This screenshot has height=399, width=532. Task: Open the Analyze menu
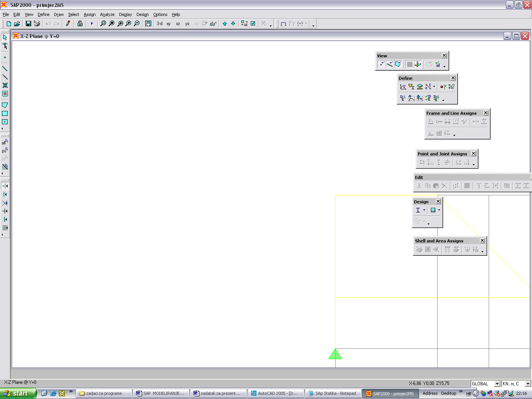107,14
